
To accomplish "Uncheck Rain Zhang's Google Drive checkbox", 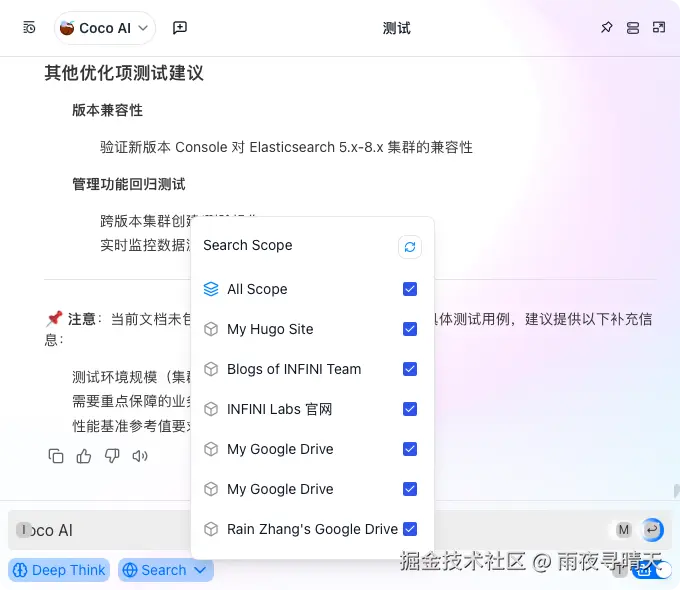I will coord(410,529).
